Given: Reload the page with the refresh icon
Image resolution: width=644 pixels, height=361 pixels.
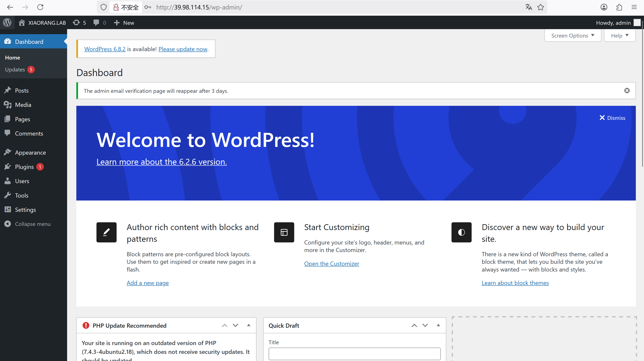Looking at the screenshot, I should coord(40,7).
